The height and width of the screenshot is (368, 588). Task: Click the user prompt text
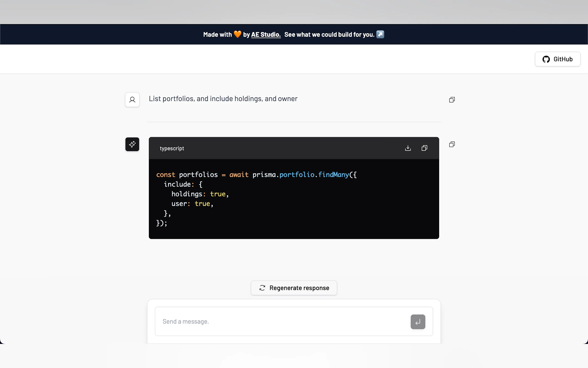(x=223, y=98)
